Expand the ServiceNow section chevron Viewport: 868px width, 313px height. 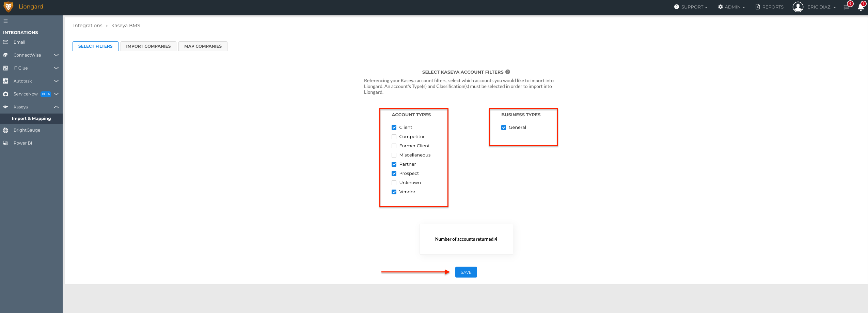pyautogui.click(x=57, y=94)
